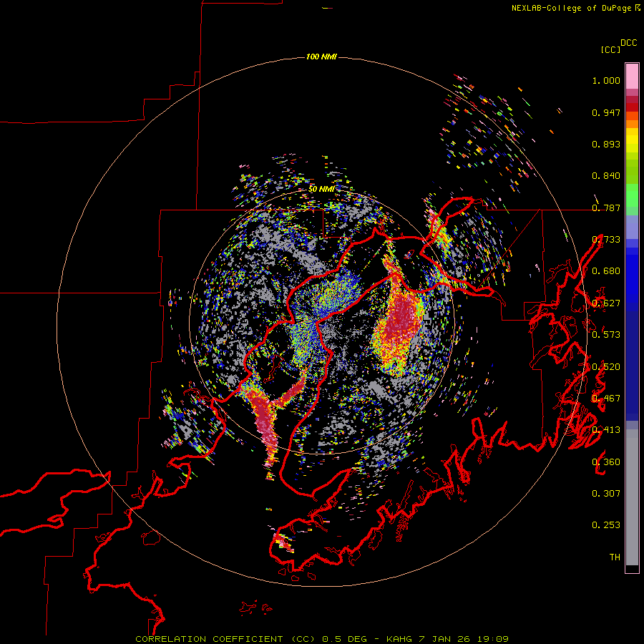Click the 19:09 timestamp text
The width and height of the screenshot is (644, 644).
pos(494,639)
